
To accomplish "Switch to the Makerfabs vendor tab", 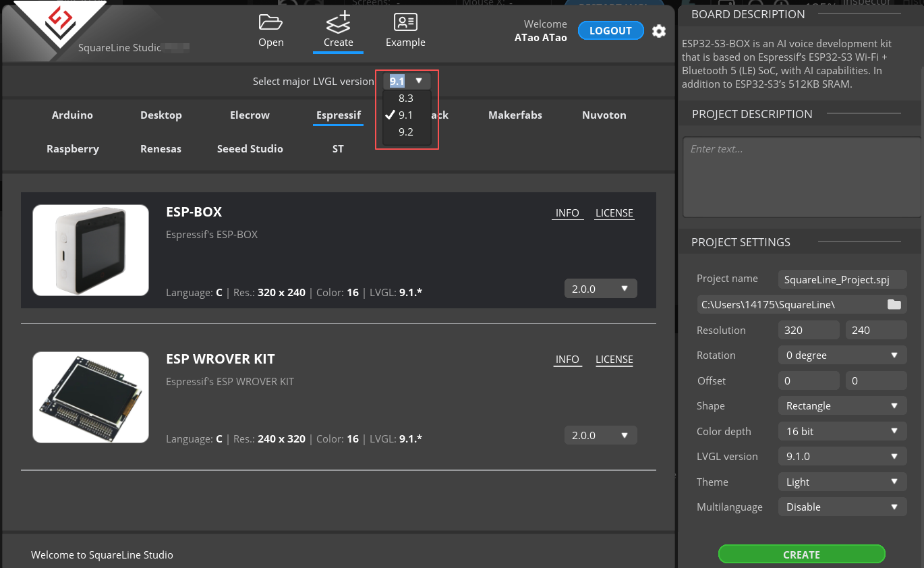I will [x=515, y=115].
